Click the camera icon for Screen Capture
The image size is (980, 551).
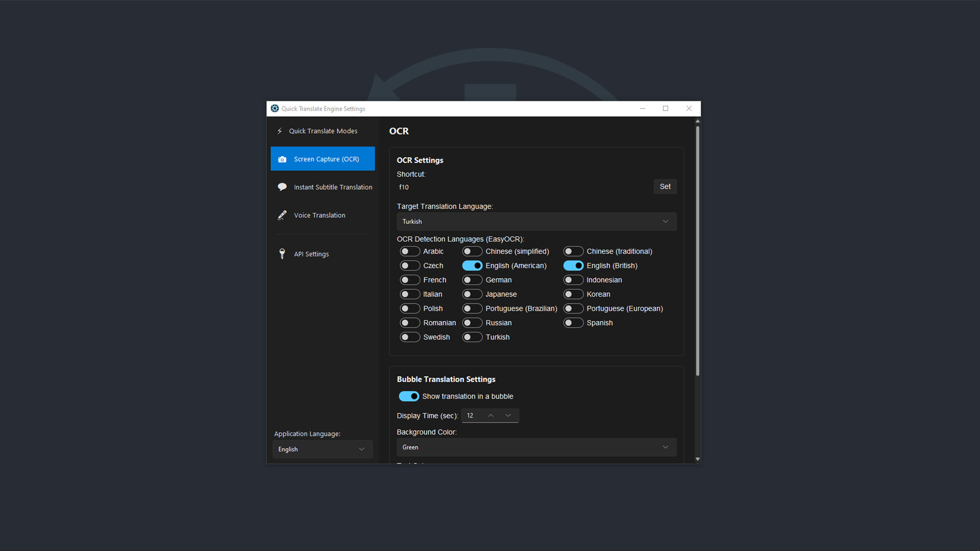tap(282, 159)
